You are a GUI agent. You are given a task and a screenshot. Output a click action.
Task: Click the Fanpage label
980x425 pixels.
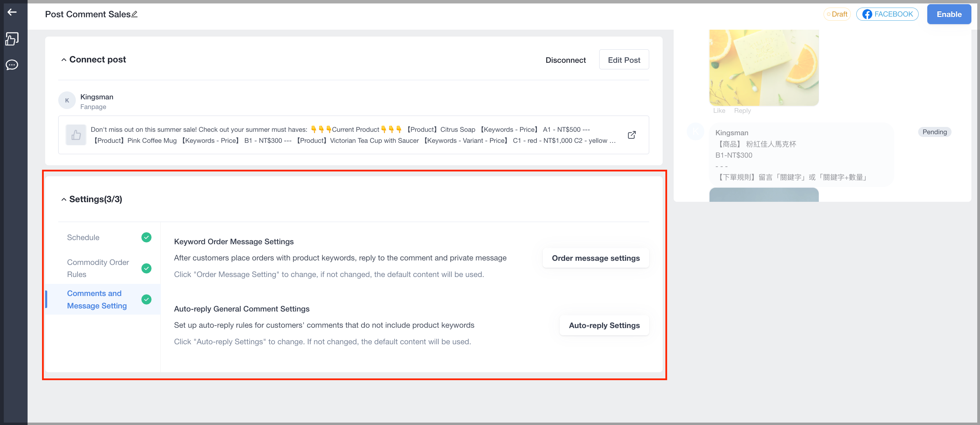pos(93,107)
